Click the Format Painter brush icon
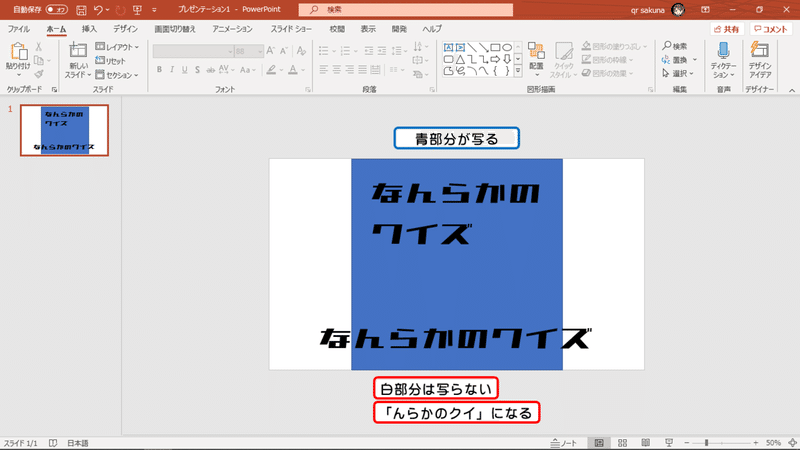The width and height of the screenshot is (800, 450). pos(39,74)
